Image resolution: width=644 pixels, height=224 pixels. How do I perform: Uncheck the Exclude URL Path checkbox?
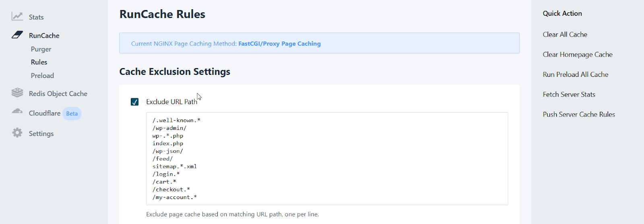[x=135, y=102]
